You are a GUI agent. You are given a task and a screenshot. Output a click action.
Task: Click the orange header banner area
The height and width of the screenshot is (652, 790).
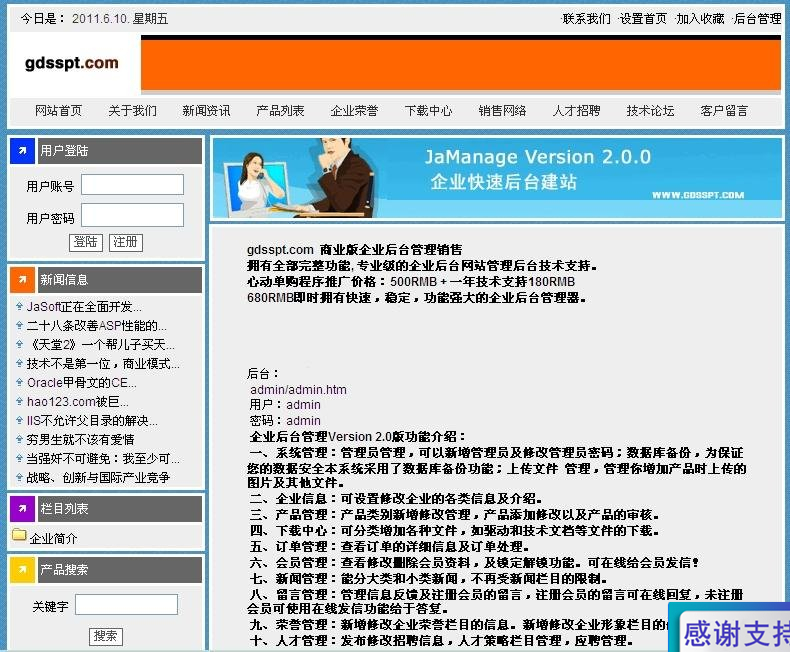461,64
